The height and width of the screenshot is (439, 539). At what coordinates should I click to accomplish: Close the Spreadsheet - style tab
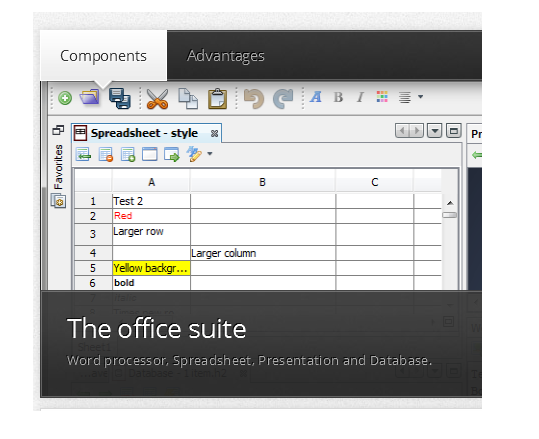tap(214, 133)
